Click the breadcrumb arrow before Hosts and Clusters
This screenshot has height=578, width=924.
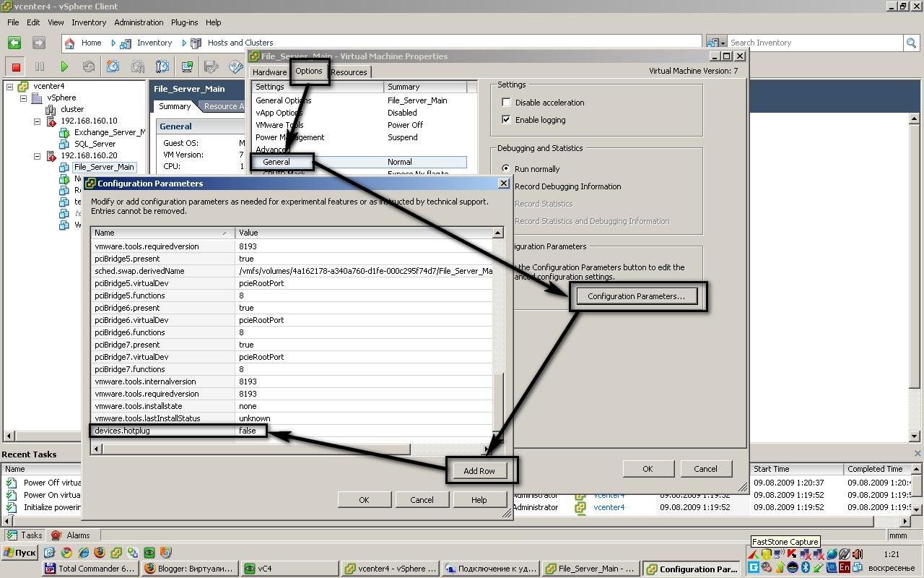[x=184, y=43]
